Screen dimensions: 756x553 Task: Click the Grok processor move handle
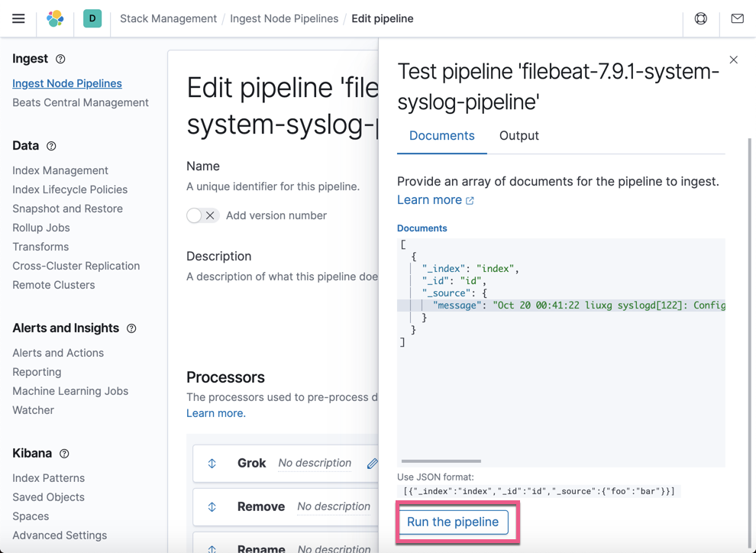pyautogui.click(x=212, y=464)
